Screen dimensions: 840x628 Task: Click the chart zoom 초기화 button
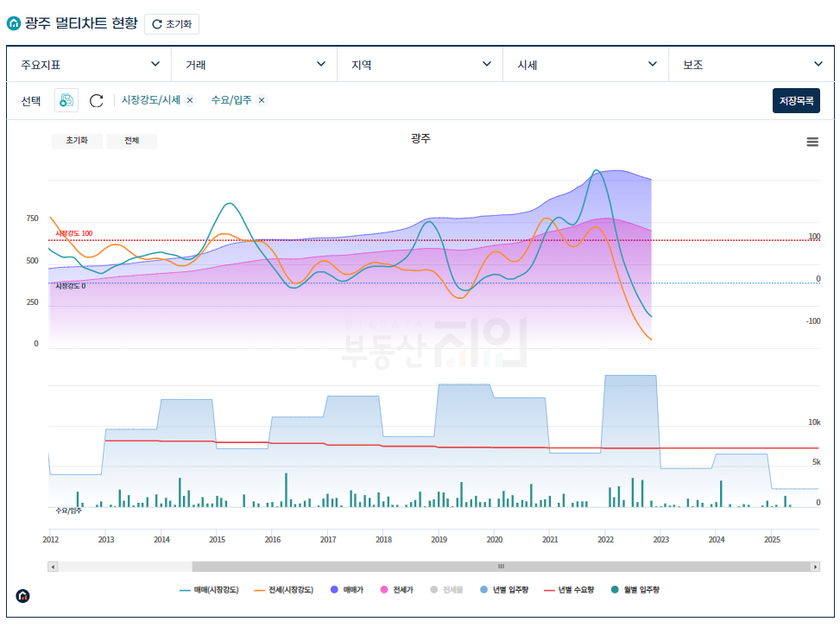(77, 141)
